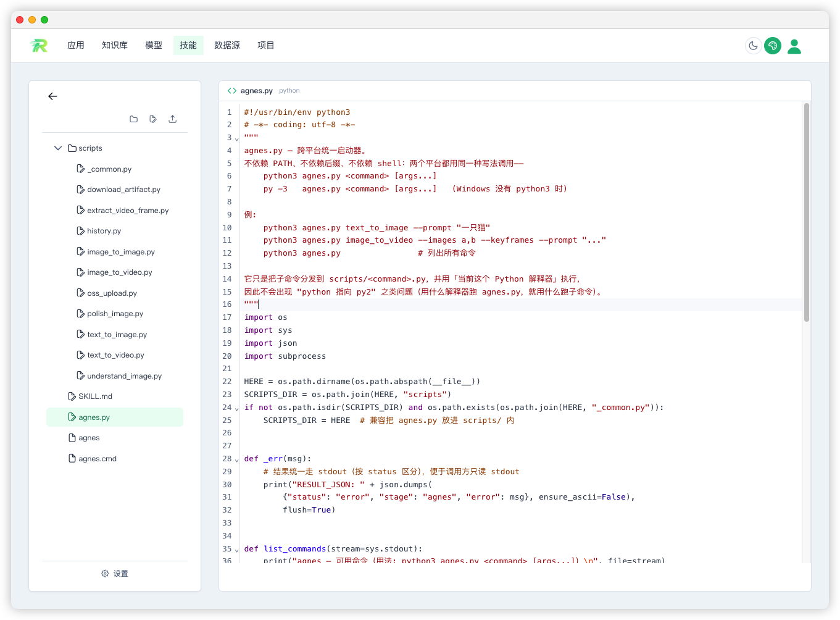Click the editor vertical scrollbar thumb
This screenshot has height=620, width=840.
807,212
